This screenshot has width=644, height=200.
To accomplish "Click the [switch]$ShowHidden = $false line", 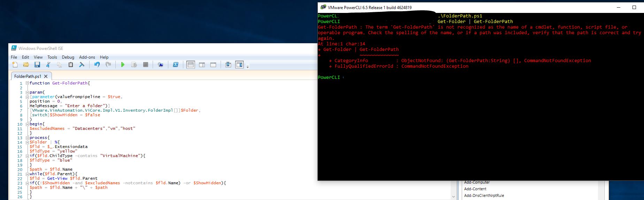I will 65,115.
